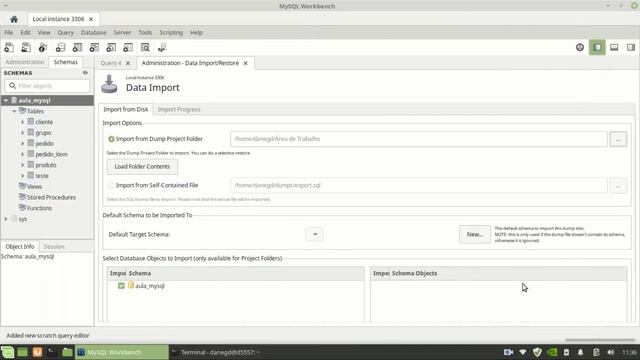
Task: Open the Tools menu
Action: [x=145, y=33]
